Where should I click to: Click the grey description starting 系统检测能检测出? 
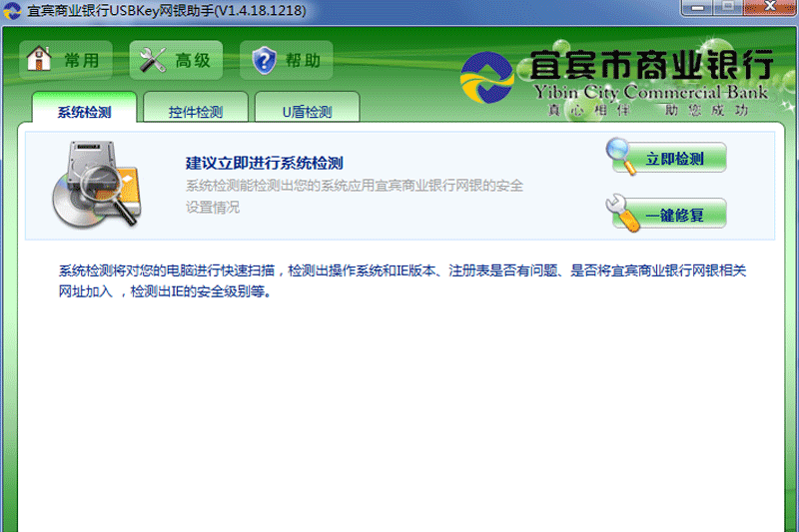pos(355,196)
